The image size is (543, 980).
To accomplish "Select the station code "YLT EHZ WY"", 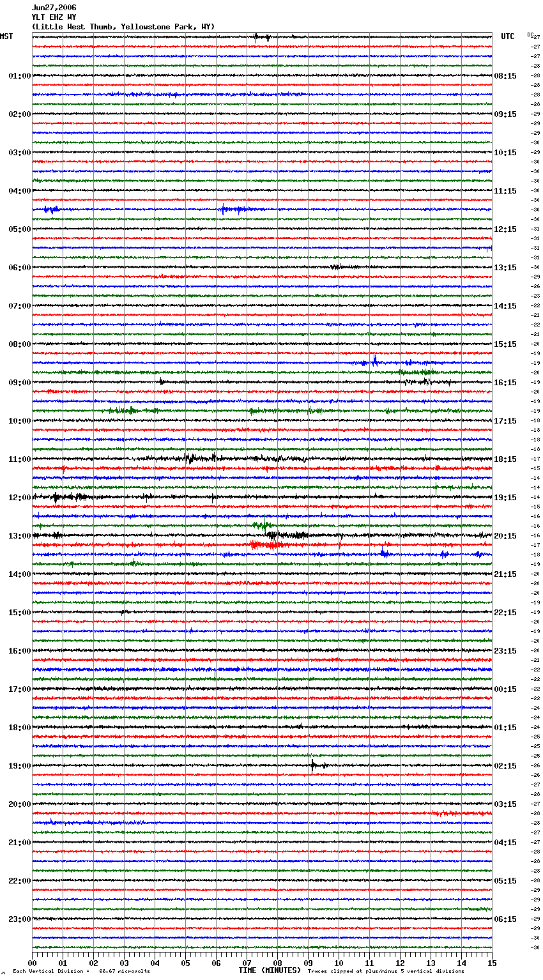I will pyautogui.click(x=54, y=17).
